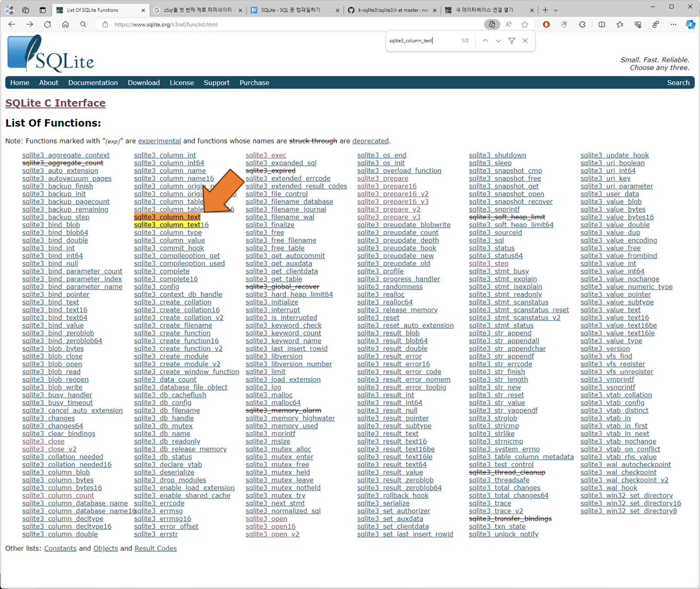Viewport: 700px width, 589px height.
Task: Open the red Opera-style extension icon
Action: (x=546, y=25)
